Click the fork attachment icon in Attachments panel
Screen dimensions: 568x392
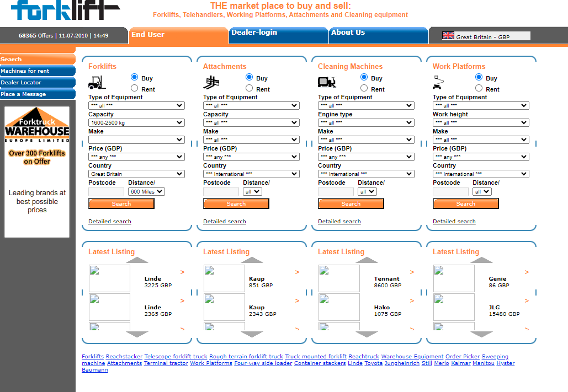[x=211, y=83]
